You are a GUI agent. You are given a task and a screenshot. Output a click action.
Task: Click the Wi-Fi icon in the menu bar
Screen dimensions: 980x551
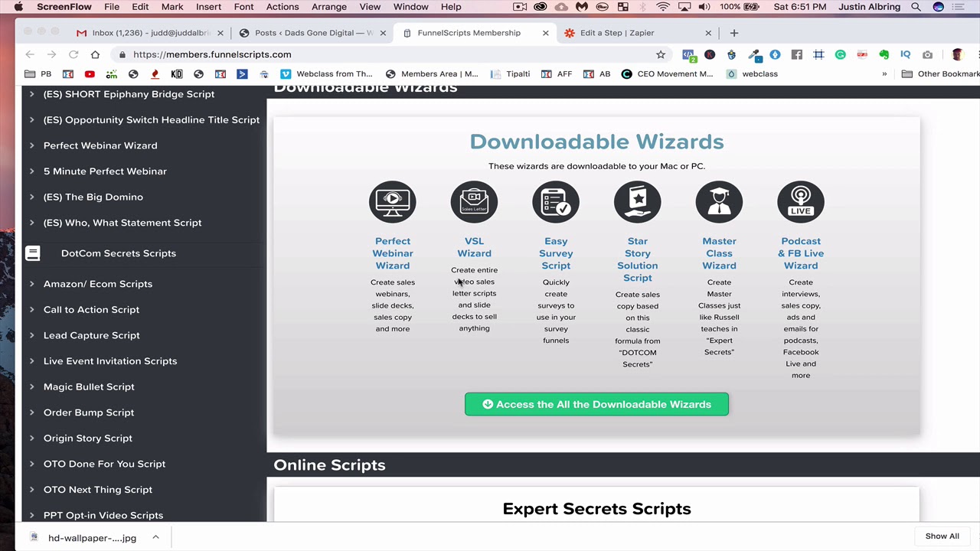(x=663, y=7)
